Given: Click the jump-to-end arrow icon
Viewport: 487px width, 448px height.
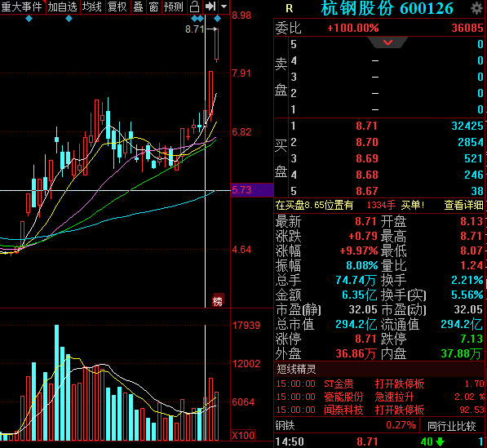Looking at the screenshot, I should pos(210,7).
